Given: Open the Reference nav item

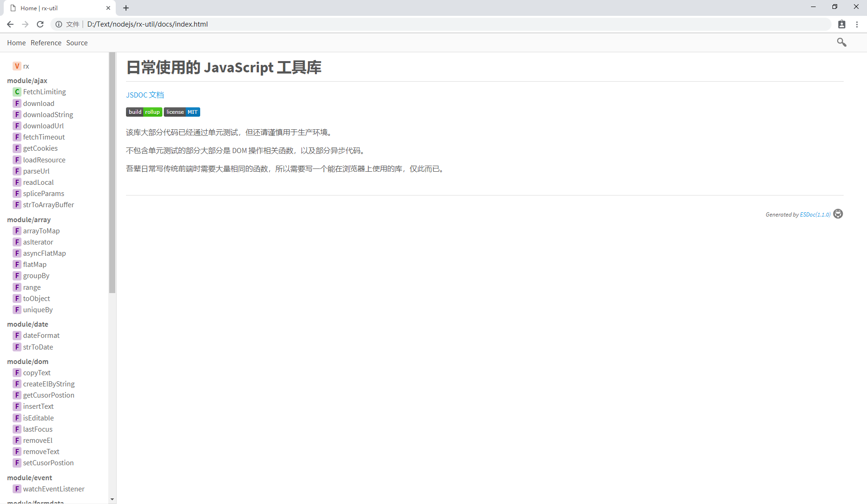Looking at the screenshot, I should [x=46, y=43].
